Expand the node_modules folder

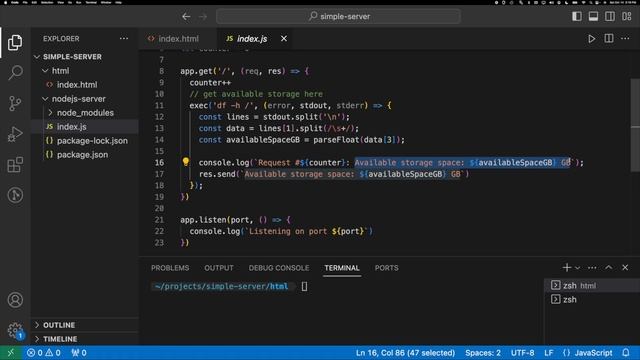click(85, 113)
